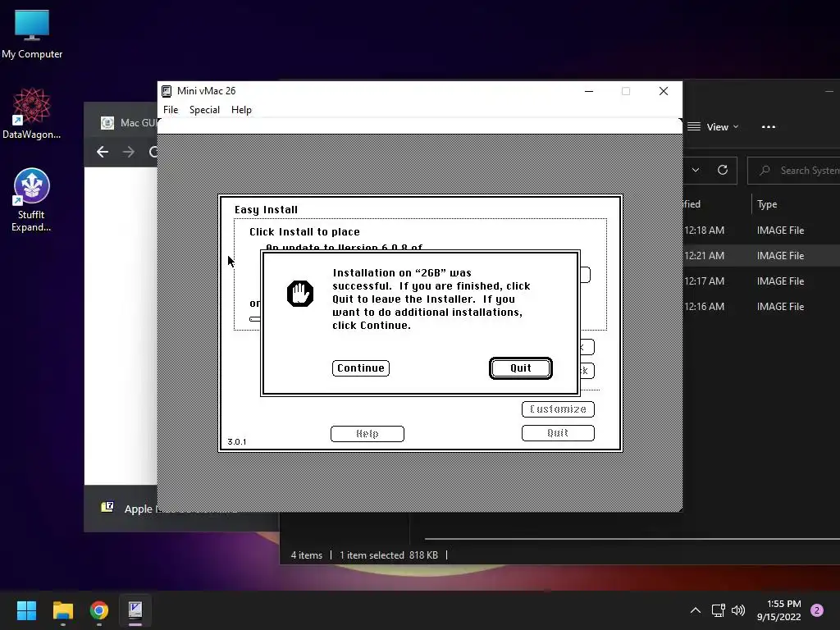Click '1 item selected 818 KB' status text

point(388,555)
